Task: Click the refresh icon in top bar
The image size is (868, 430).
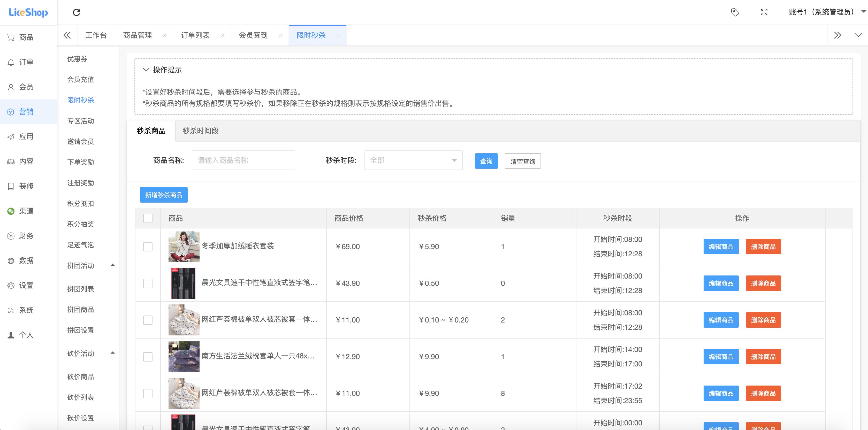Action: pyautogui.click(x=77, y=12)
